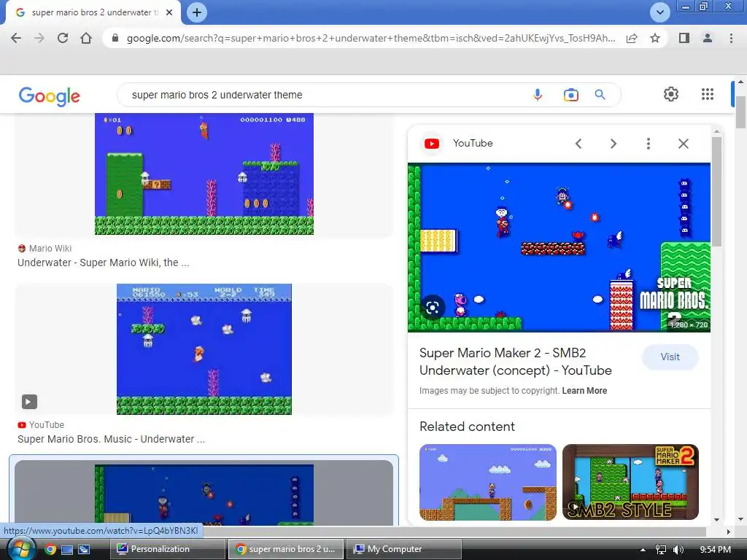This screenshot has height=560, width=747.
Task: Close the image preview panel
Action: tap(683, 144)
